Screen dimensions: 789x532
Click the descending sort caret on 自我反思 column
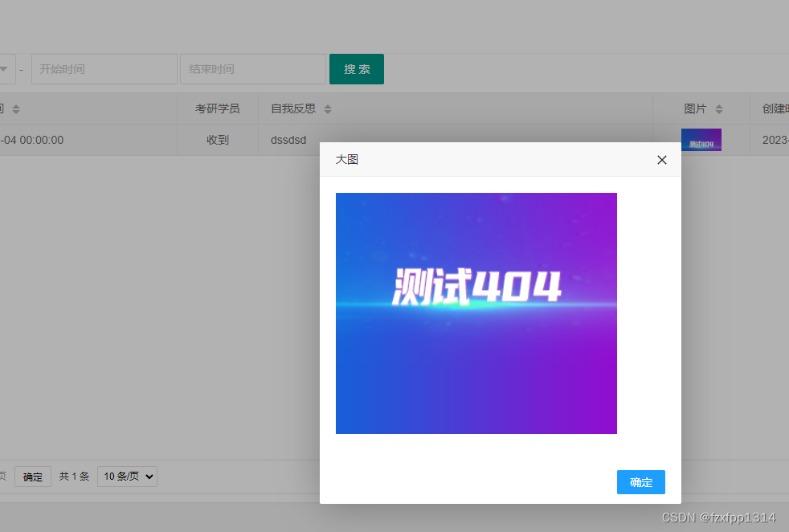point(328,111)
